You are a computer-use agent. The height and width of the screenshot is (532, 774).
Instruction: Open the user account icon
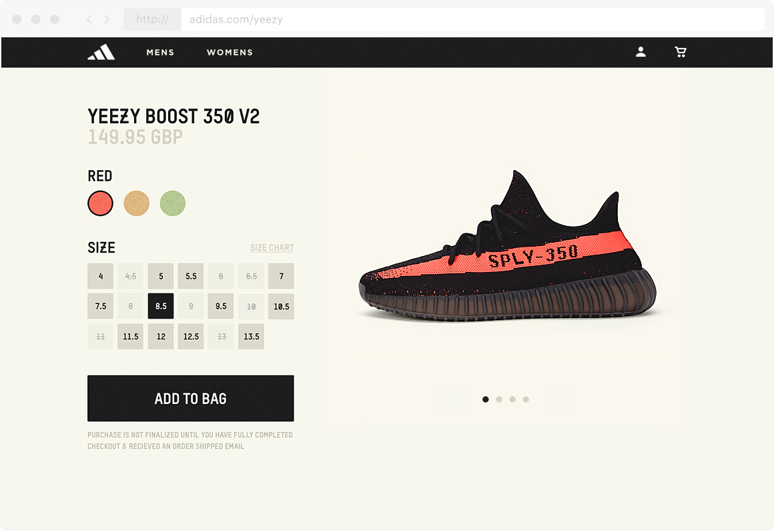641,52
